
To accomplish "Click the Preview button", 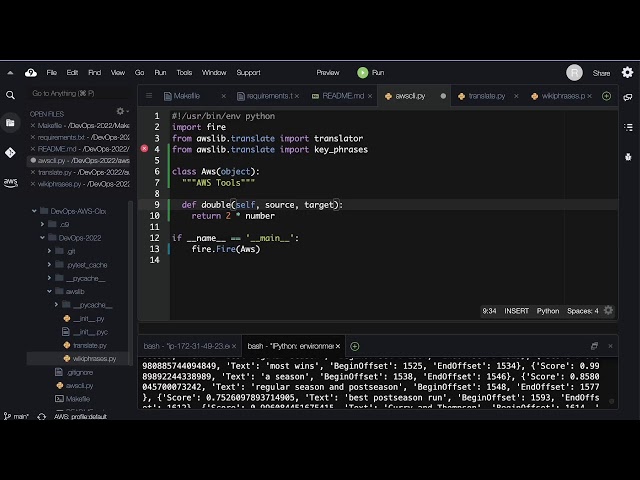I will [x=328, y=73].
